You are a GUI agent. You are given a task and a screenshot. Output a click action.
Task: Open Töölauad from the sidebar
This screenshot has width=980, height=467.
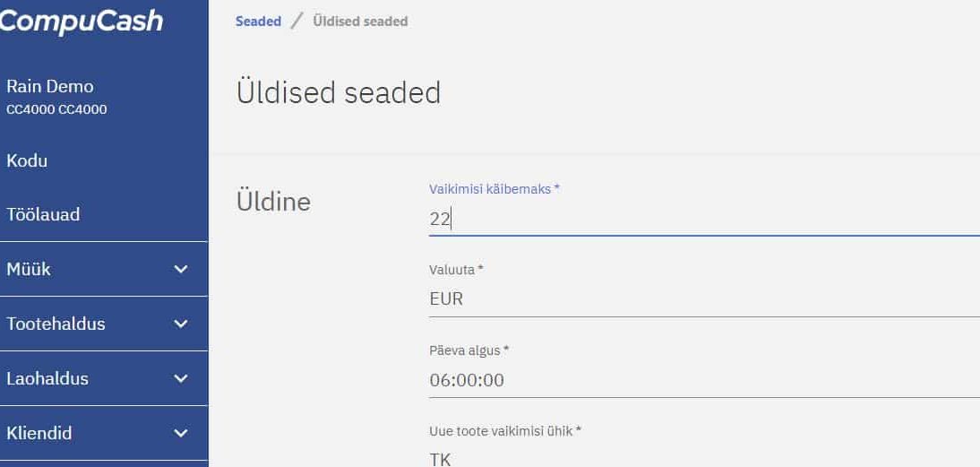43,214
